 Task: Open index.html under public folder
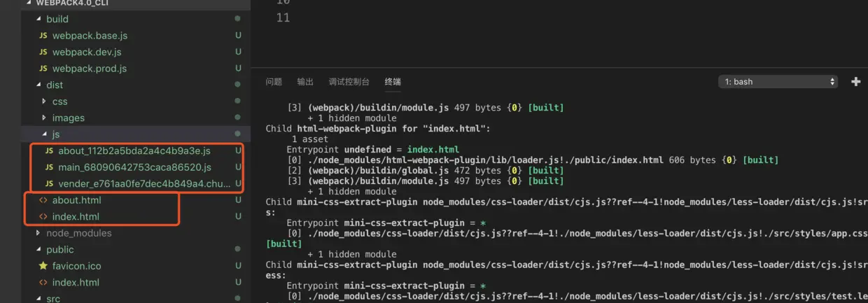[76, 283]
